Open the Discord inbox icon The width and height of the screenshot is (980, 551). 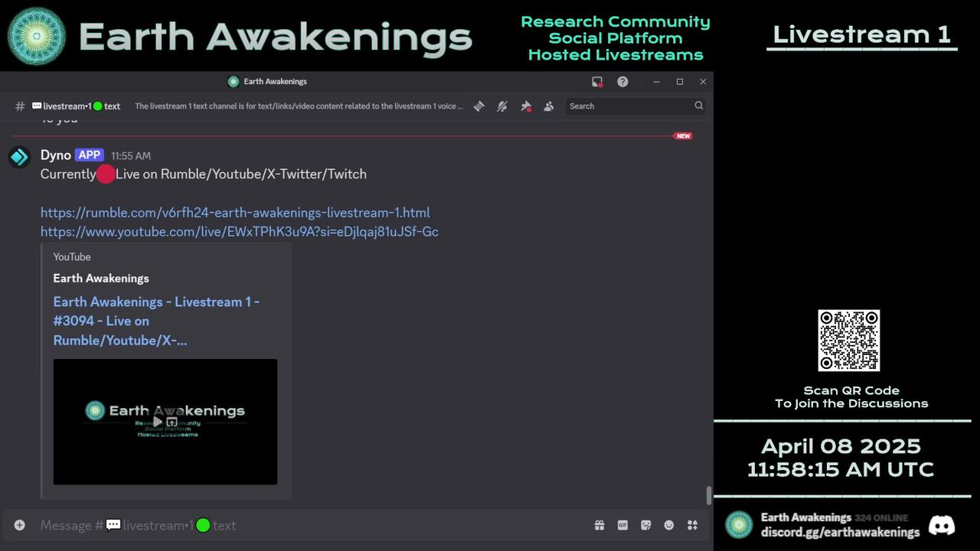(597, 82)
